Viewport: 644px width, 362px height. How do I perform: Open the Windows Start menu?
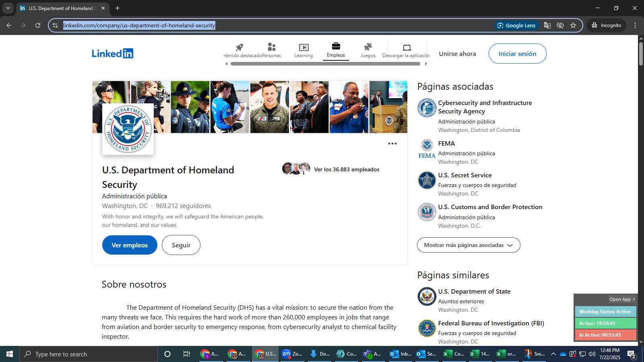click(x=10, y=354)
